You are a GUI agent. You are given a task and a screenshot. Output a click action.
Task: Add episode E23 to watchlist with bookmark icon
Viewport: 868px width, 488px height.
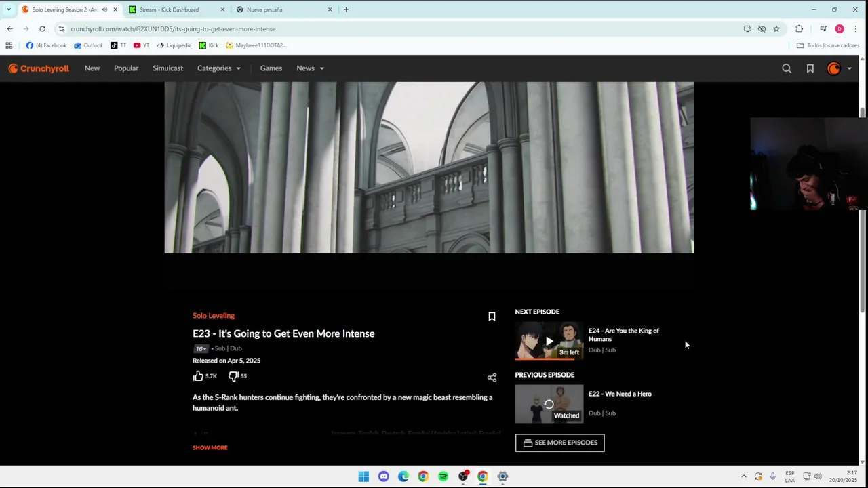pos(492,317)
